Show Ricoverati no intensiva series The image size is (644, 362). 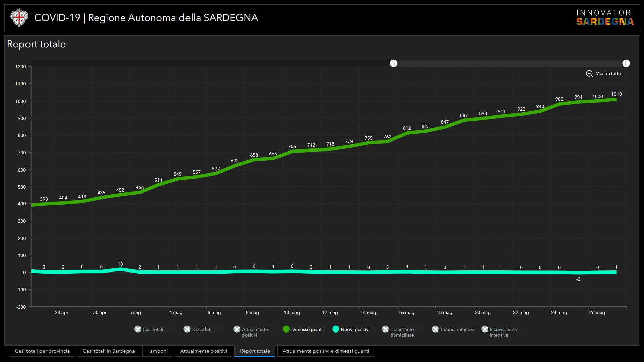click(x=485, y=329)
